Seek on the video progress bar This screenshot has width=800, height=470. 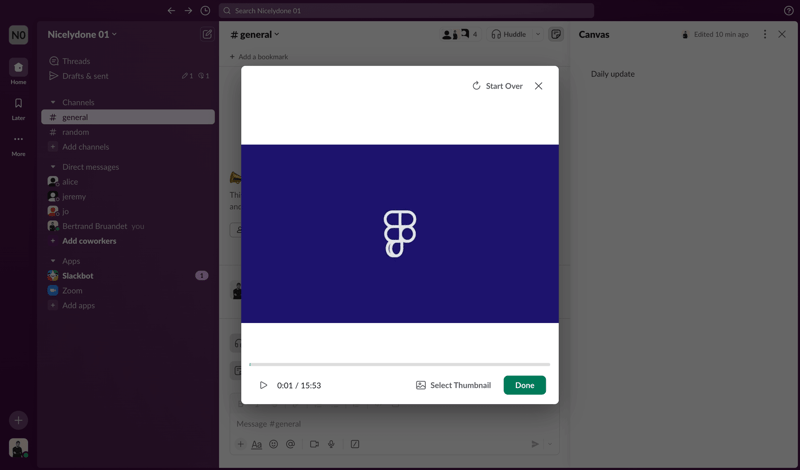(x=399, y=364)
